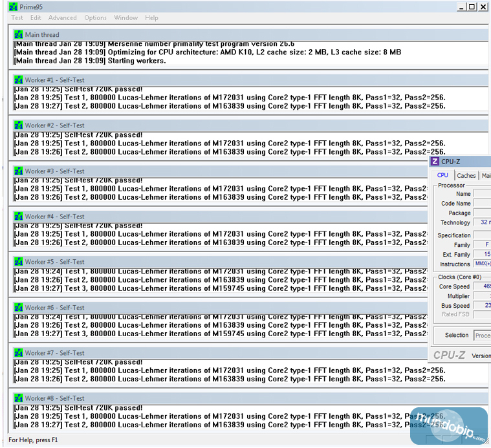Open the Advanced menu
The image size is (491, 448).
62,18
